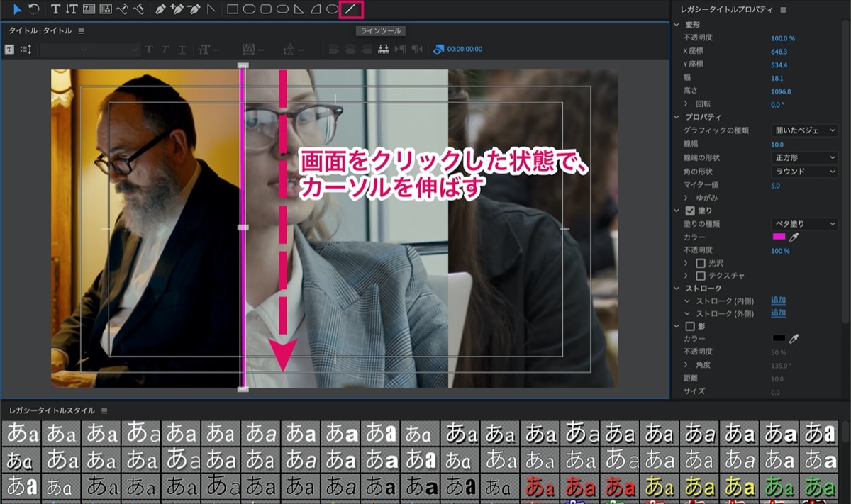
Task: Select the Area Type tool
Action: [89, 9]
